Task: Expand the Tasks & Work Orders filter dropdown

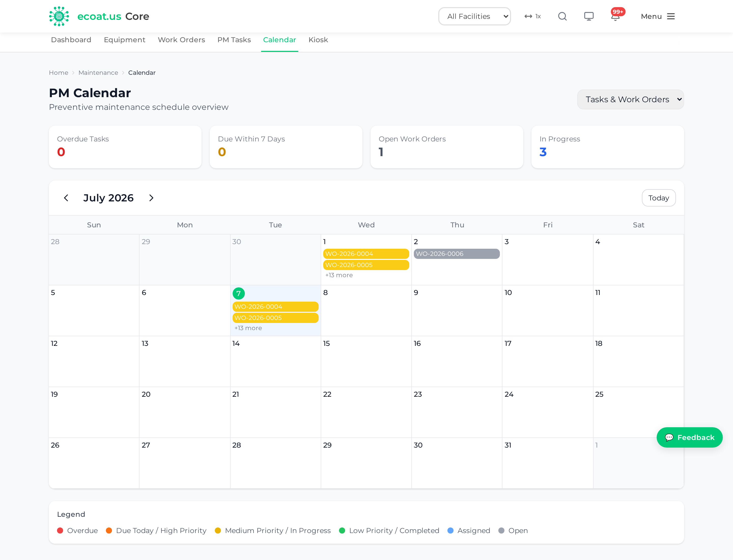Action: tap(631, 99)
